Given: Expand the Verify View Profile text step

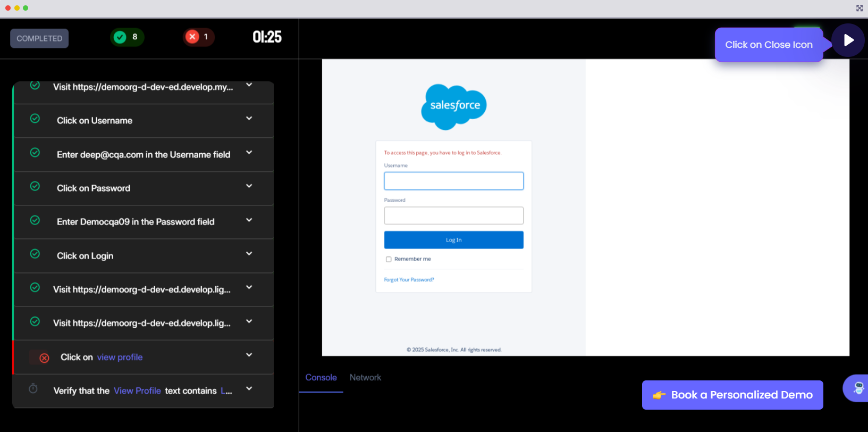Looking at the screenshot, I should 249,389.
